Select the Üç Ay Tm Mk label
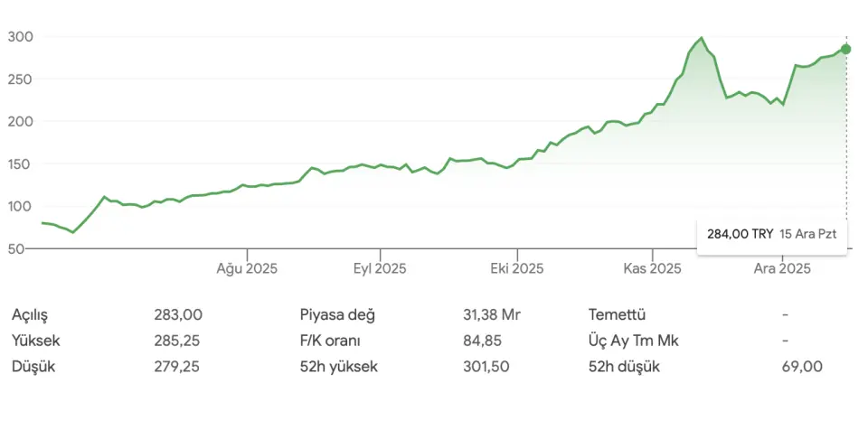This screenshot has height=439, width=868. [634, 341]
